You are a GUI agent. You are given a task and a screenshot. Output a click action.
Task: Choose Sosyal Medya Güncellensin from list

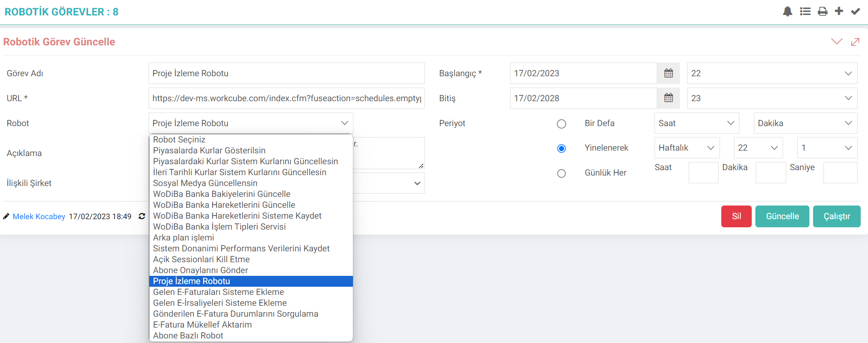[205, 183]
